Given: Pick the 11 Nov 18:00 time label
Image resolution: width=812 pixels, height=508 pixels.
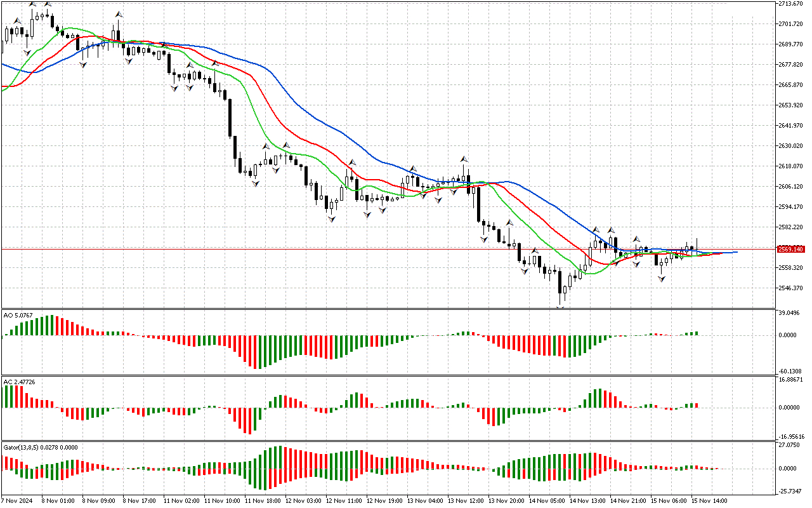Looking at the screenshot, I should coord(262,500).
